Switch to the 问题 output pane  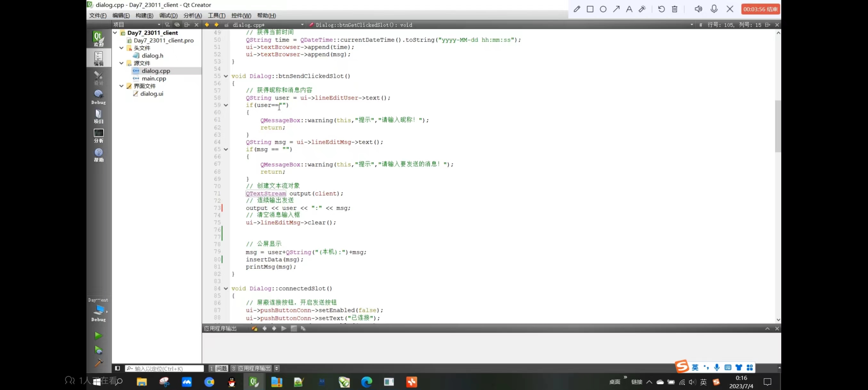(218, 369)
